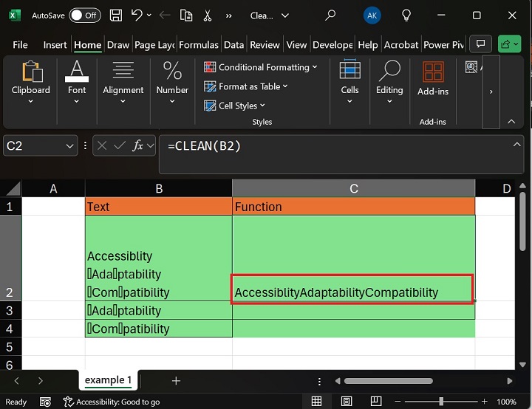Viewport: 532px width, 409px height.
Task: Click the Name Box showing C2
Action: [33, 146]
